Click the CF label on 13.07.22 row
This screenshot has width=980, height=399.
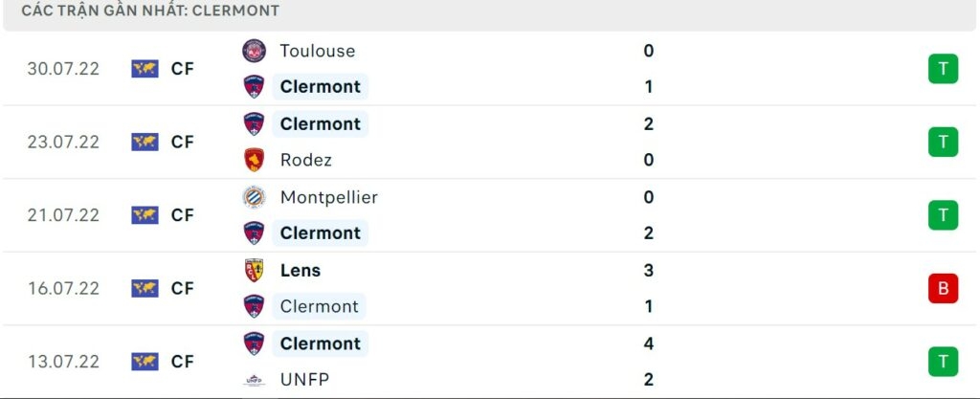point(183,362)
